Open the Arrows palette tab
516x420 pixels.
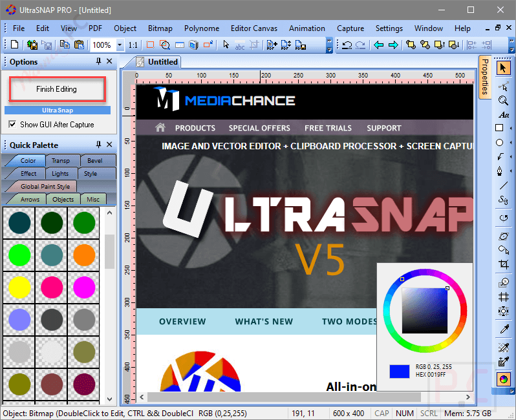[x=30, y=199]
